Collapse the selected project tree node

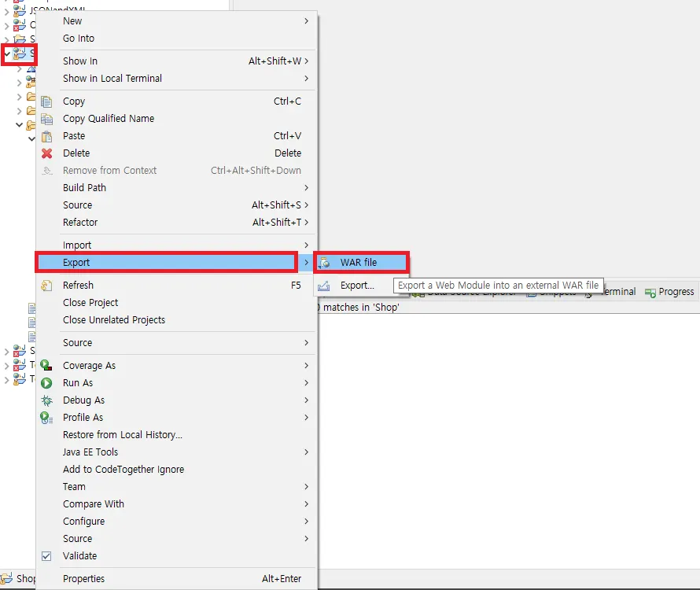click(x=7, y=54)
